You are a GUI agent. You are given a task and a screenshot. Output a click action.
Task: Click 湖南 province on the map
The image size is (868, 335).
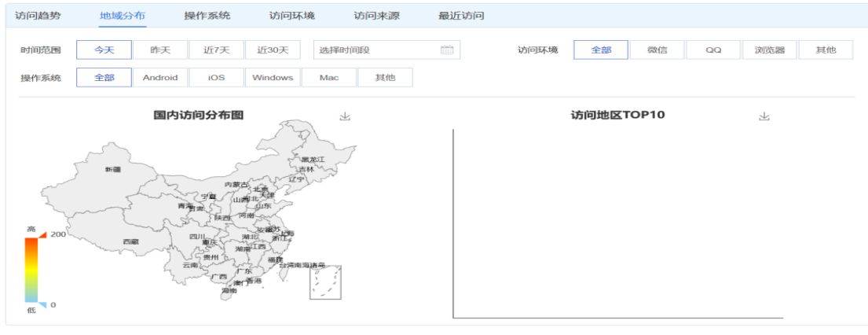243,249
